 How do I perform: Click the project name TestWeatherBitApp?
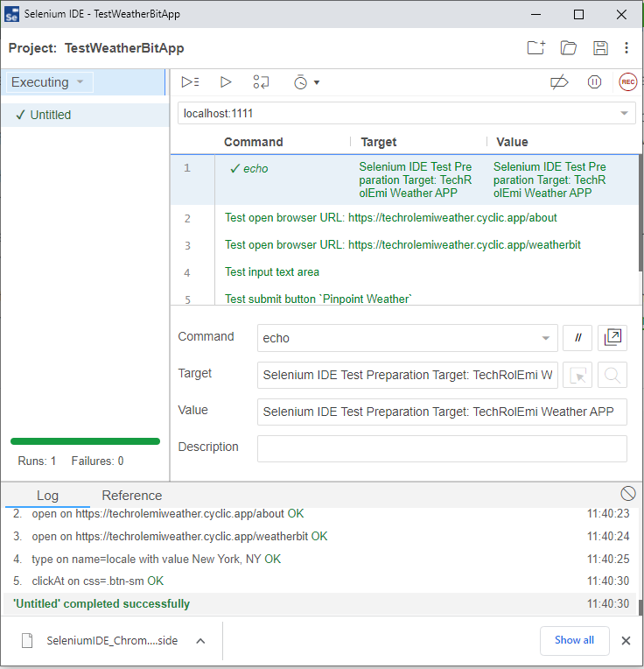(124, 48)
